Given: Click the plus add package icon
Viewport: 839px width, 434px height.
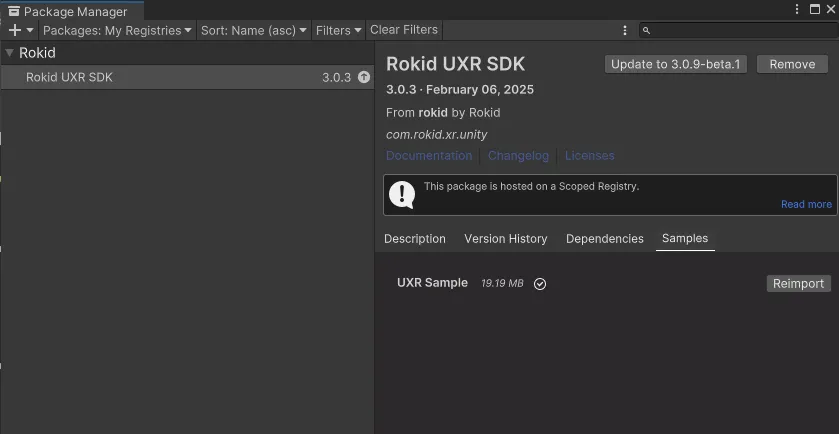Looking at the screenshot, I should [x=15, y=31].
